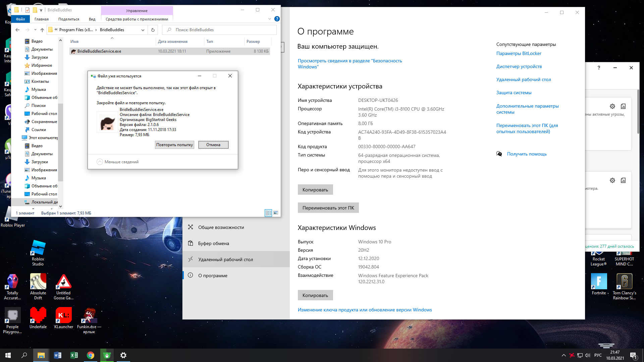644x362 pixels.
Task: Refresh the BridleBuddles folder view
Action: coord(153,30)
